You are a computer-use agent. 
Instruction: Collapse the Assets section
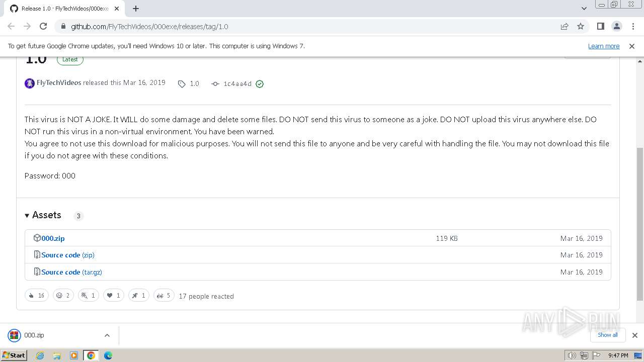tap(43, 215)
